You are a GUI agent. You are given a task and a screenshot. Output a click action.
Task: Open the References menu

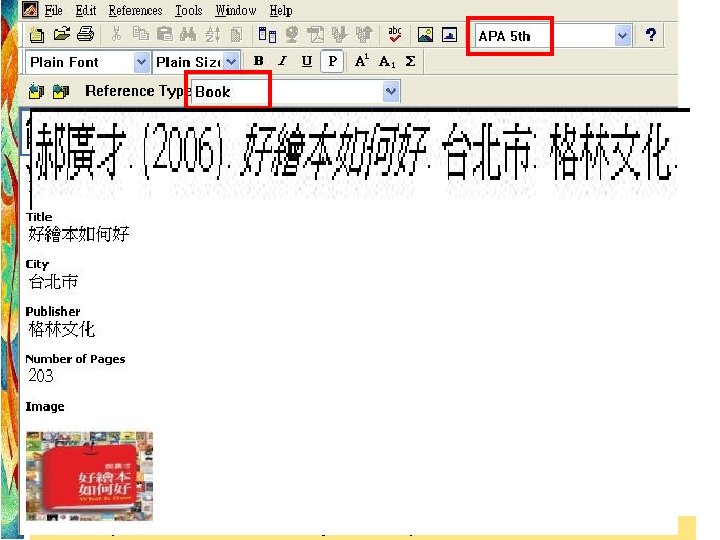[135, 10]
